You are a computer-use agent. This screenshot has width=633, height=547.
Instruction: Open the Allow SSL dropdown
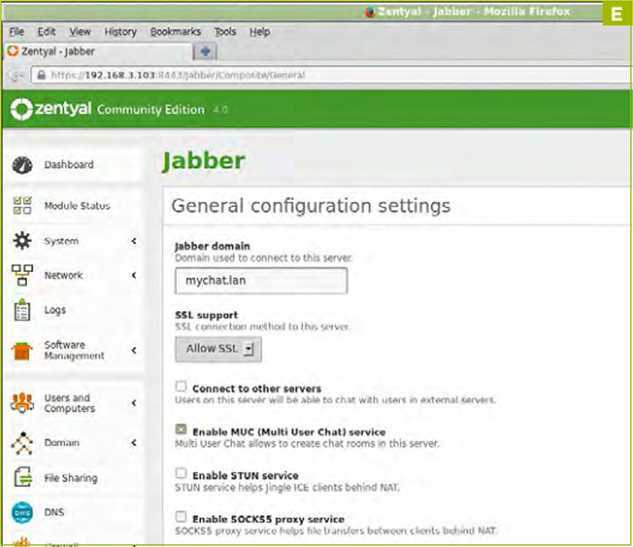pyautogui.click(x=218, y=349)
